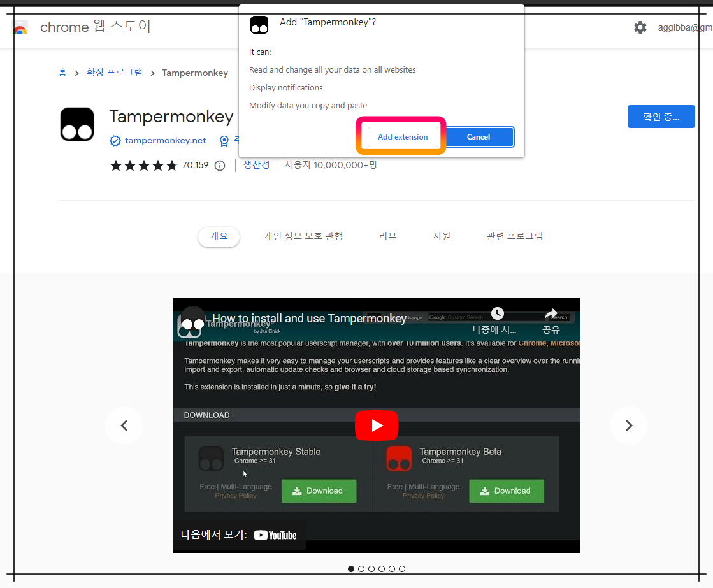The image size is (713, 588).
Task: Open the 관련 프로그램 tab
Action: pos(515,236)
